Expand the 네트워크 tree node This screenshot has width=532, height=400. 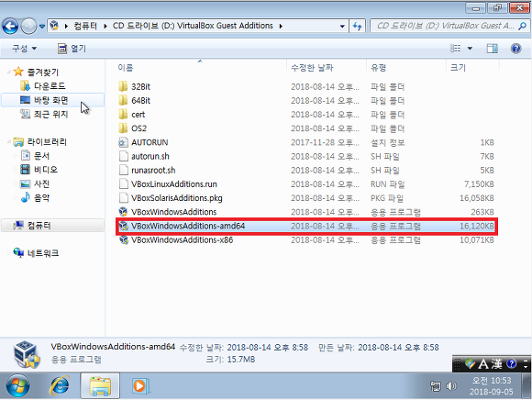(8, 253)
